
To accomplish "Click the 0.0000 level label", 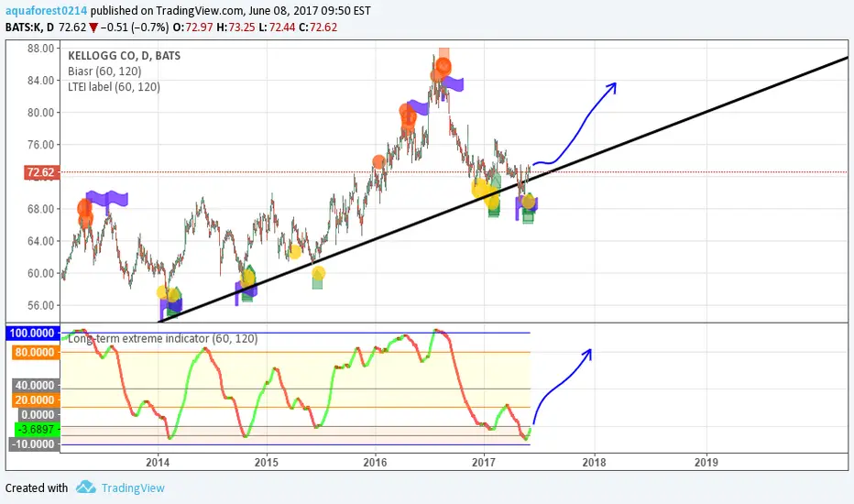I will click(x=38, y=414).
